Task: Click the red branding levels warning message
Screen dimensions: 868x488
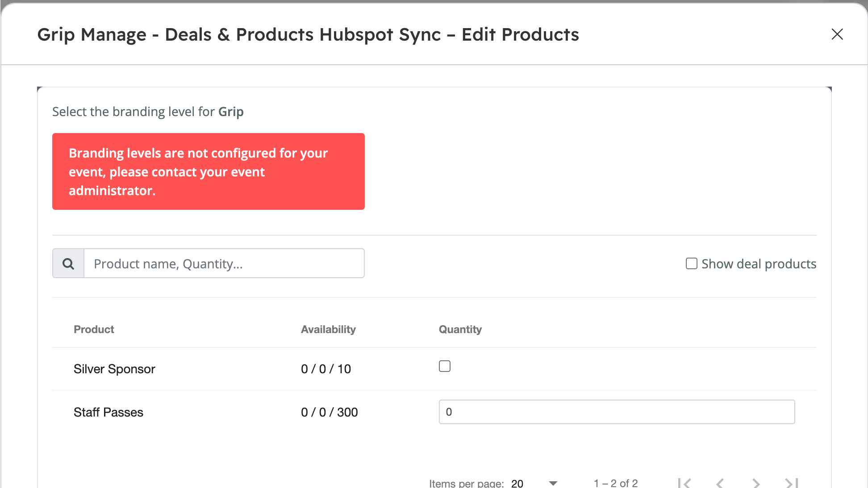Action: click(x=209, y=171)
